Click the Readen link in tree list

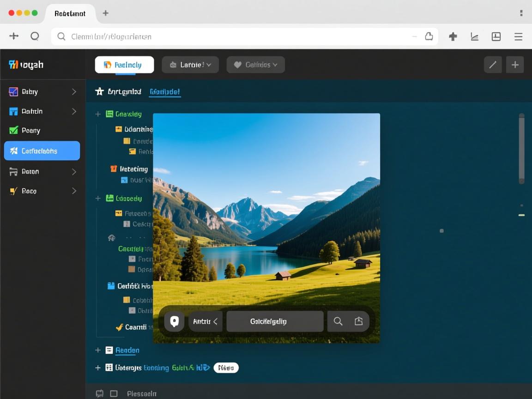(127, 350)
